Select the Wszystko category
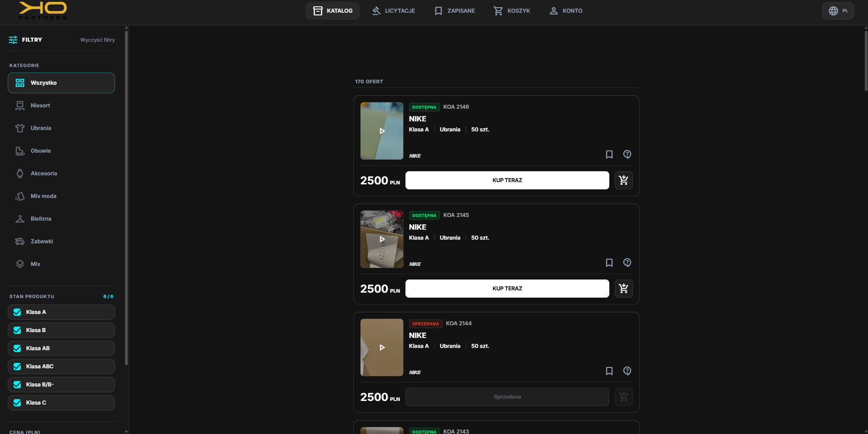The height and width of the screenshot is (434, 868). (x=61, y=83)
